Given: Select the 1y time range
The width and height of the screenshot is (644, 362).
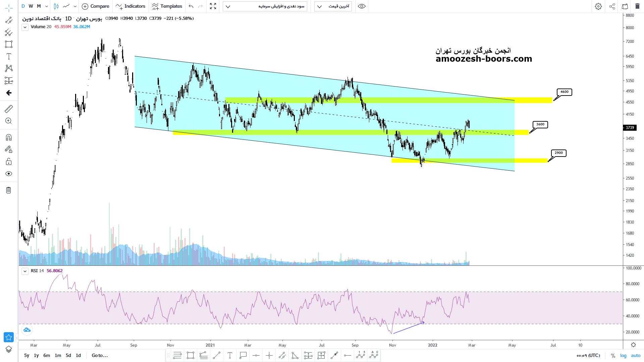Looking at the screenshot, I should click(x=36, y=356).
